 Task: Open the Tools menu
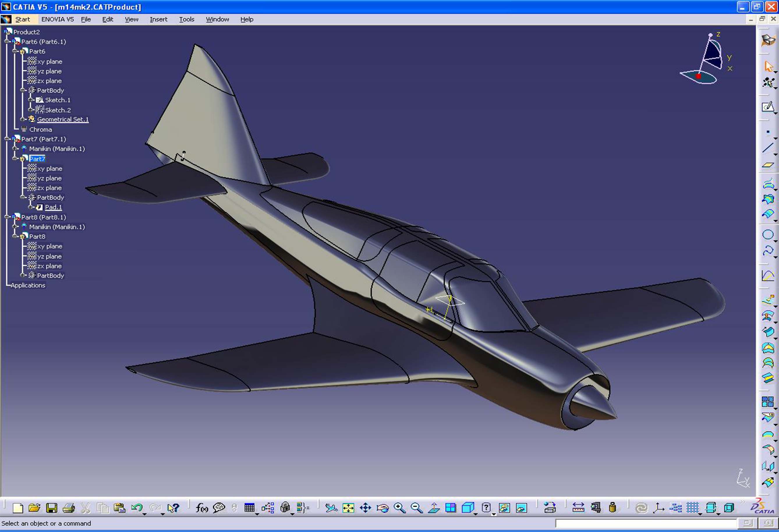187,19
